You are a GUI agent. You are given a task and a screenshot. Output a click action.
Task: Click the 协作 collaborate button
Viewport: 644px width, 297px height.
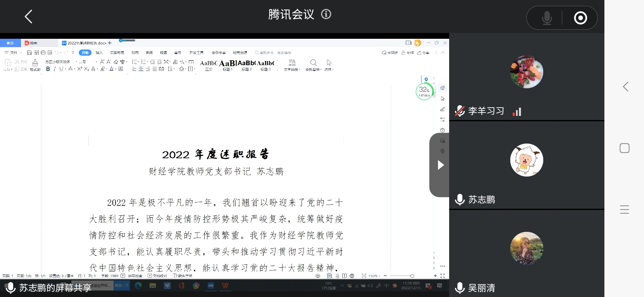click(407, 53)
